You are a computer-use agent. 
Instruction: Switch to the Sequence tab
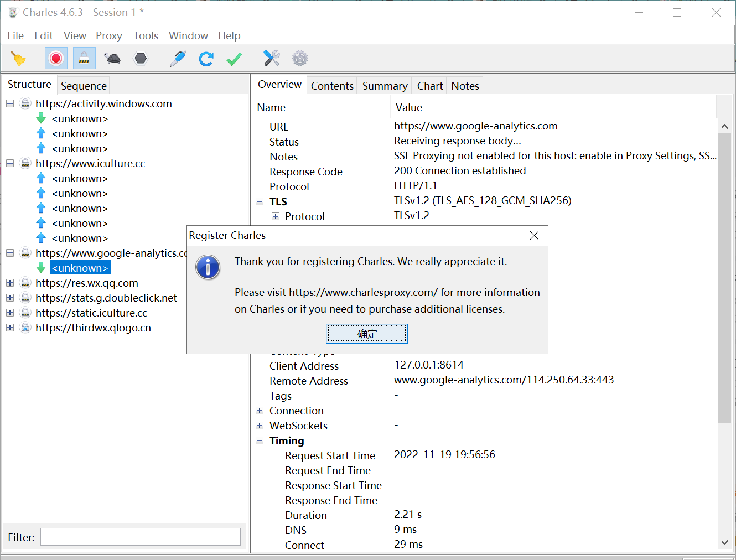pyautogui.click(x=84, y=86)
